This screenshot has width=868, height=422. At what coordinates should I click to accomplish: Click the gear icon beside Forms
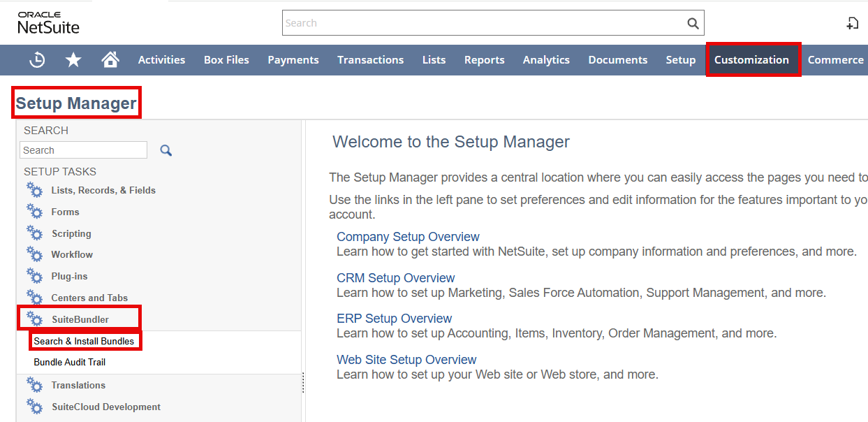(34, 212)
